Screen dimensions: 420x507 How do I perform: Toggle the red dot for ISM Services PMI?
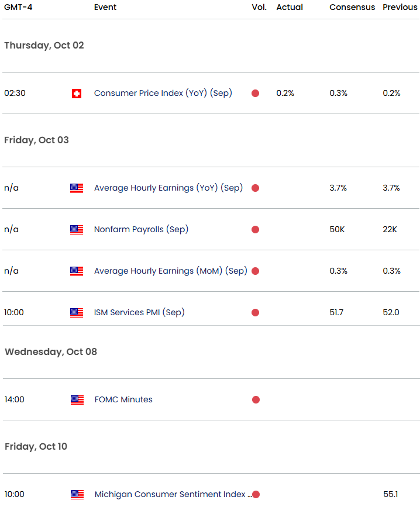click(x=255, y=312)
